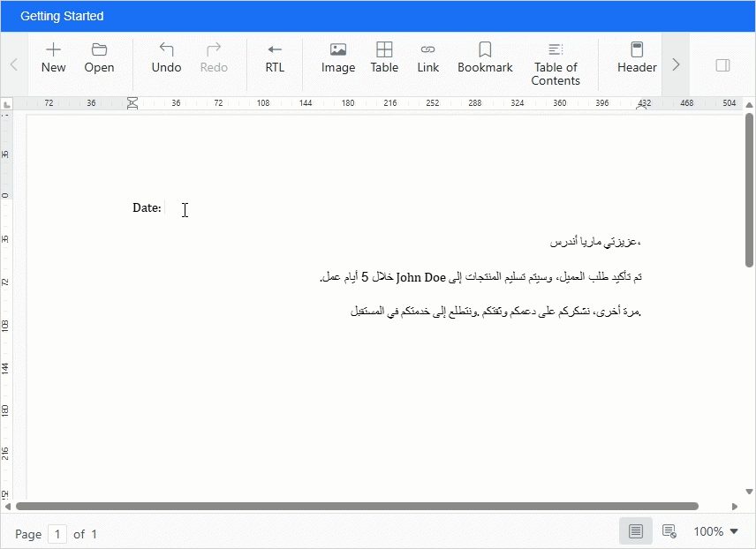Click the horizontal scrollbar right arrow
Viewport: 756px width, 549px height.
734,506
